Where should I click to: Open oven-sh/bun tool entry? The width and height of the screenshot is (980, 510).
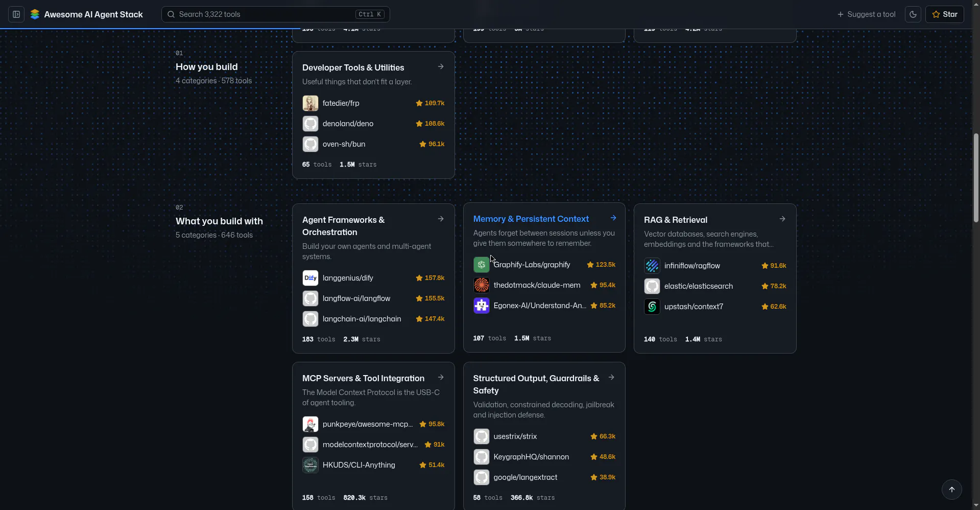coord(373,144)
